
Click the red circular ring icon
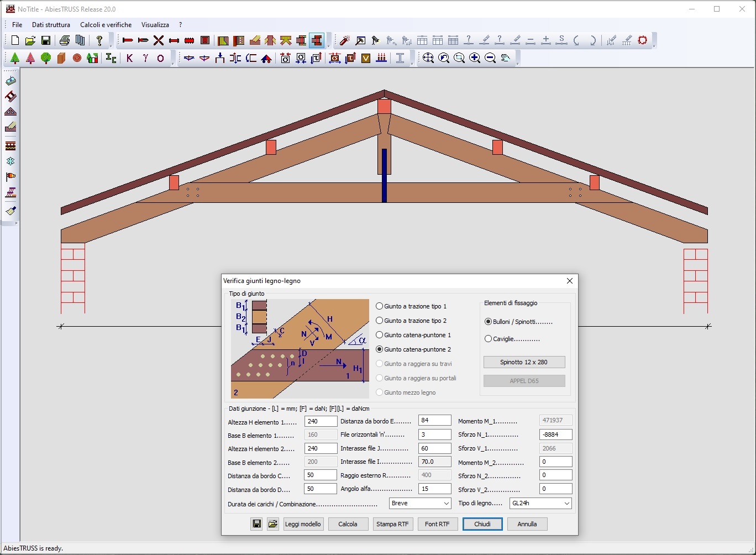642,40
